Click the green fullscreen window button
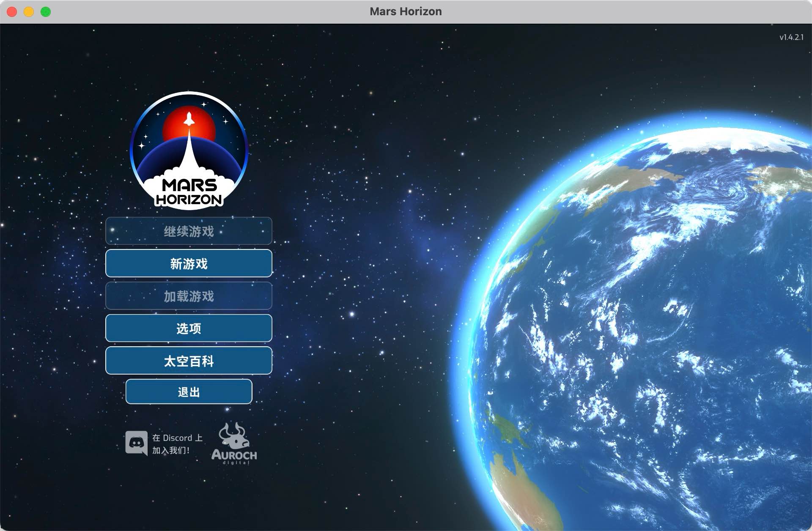 tap(46, 12)
